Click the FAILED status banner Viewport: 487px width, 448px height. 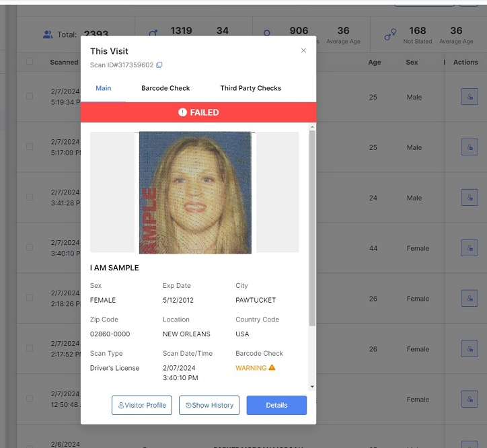[198, 112]
